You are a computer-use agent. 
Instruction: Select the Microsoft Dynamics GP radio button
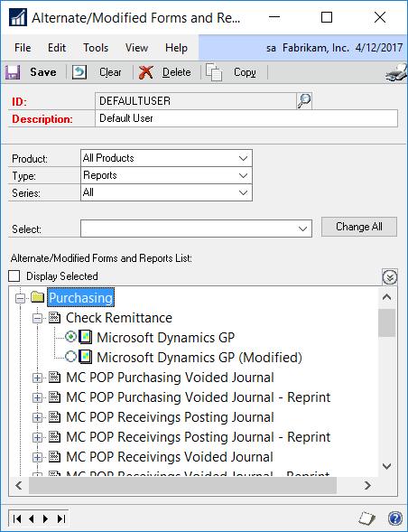[71, 337]
